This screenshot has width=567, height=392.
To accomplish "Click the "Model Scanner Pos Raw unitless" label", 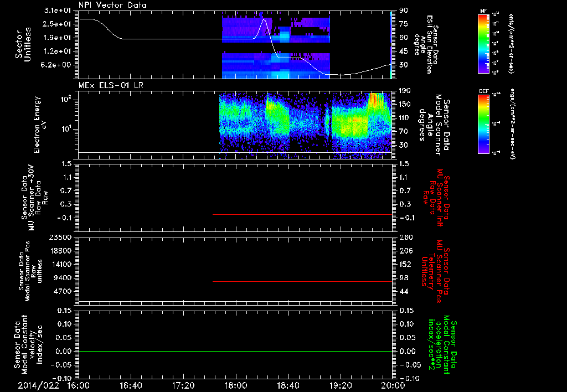I will tap(30, 271).
